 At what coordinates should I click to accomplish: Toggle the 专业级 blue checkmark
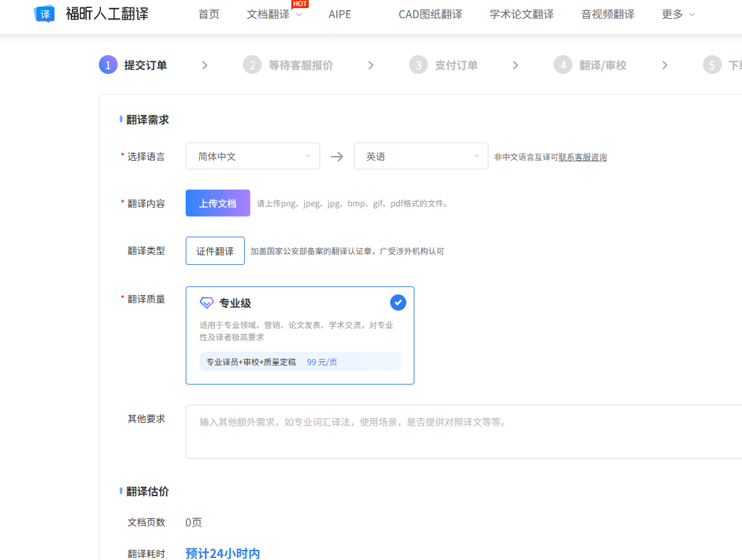(x=398, y=303)
